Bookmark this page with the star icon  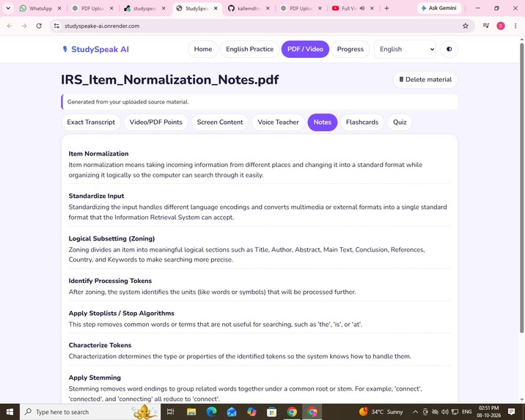tap(465, 26)
